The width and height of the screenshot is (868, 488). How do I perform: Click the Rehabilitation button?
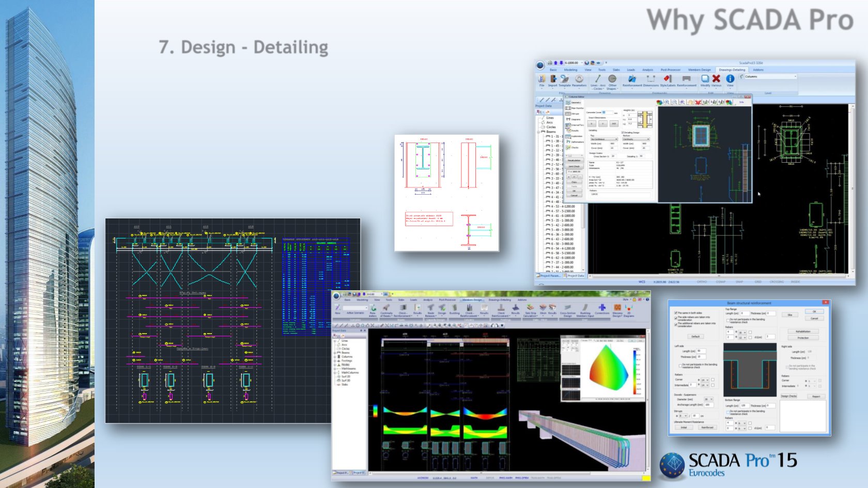pyautogui.click(x=803, y=332)
